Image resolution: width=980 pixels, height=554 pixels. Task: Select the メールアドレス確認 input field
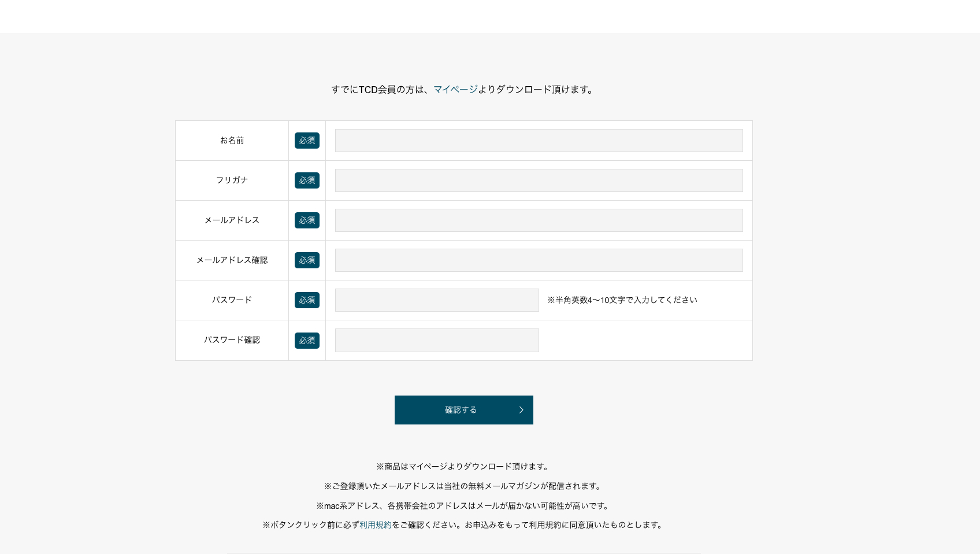[539, 260]
